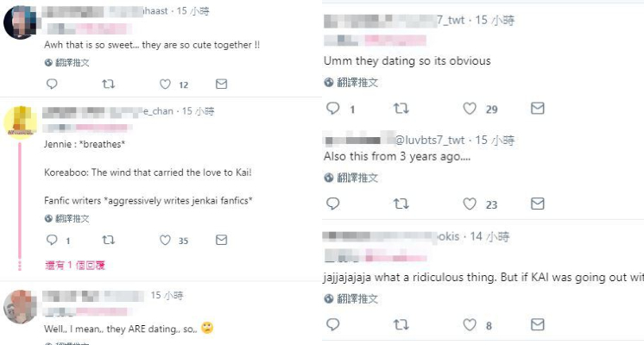Reply to 'Umm they dating so its obvious'
644x345 pixels.
pos(332,109)
